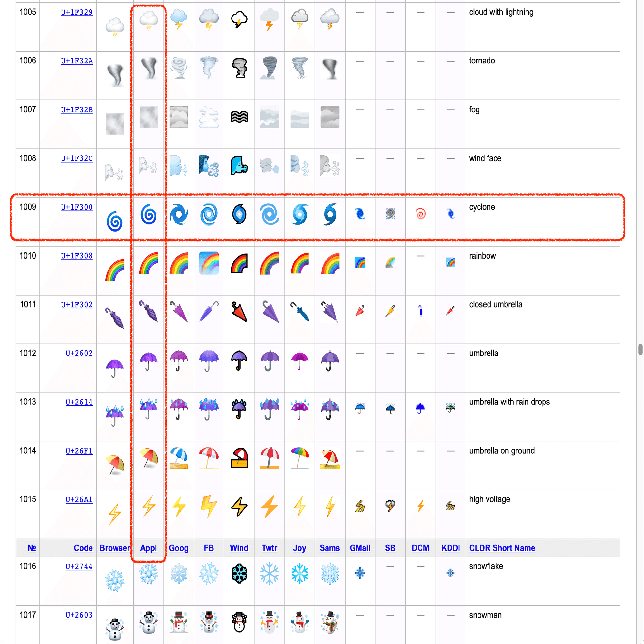Screen dimensions: 644x644
Task: Click the Facebook rainbow emoji image
Action: [x=209, y=263]
